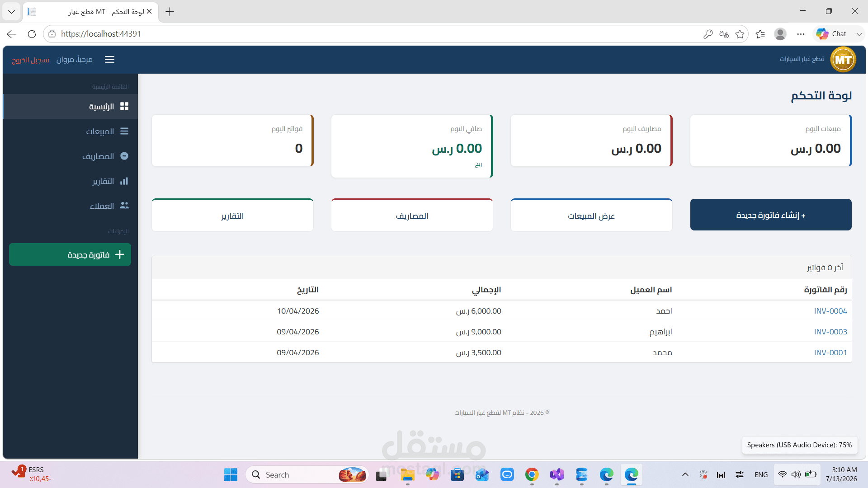
Task: Open the browser profile icon
Action: 780,34
